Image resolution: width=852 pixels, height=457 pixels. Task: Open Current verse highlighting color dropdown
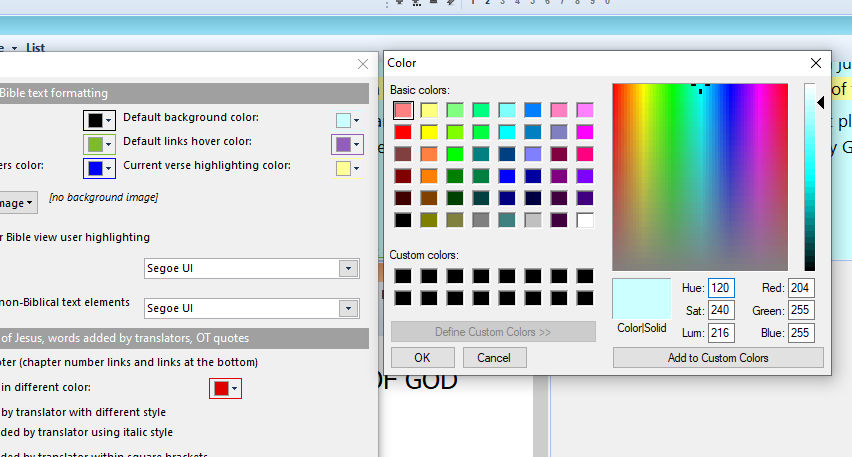pyautogui.click(x=347, y=168)
